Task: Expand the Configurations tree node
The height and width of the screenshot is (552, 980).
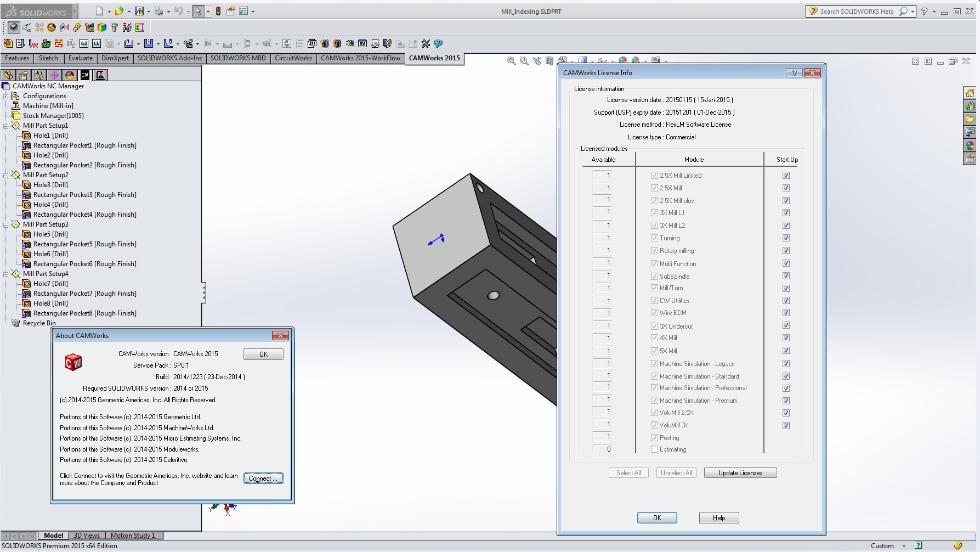Action: pyautogui.click(x=6, y=96)
